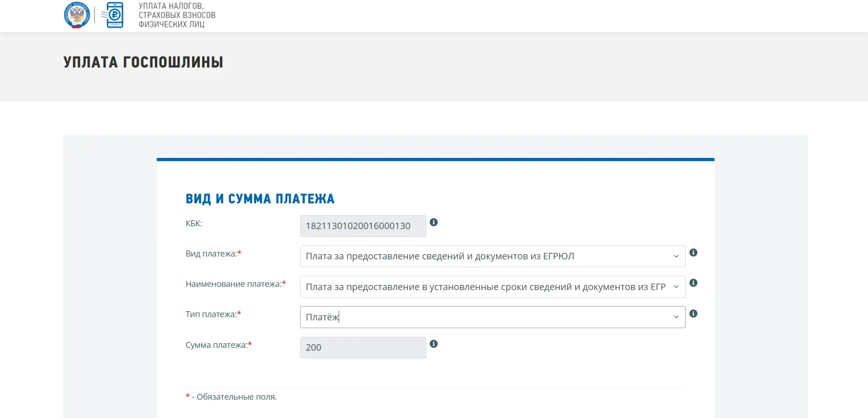
Task: Click the Наименование платежа selected value
Action: click(486, 287)
